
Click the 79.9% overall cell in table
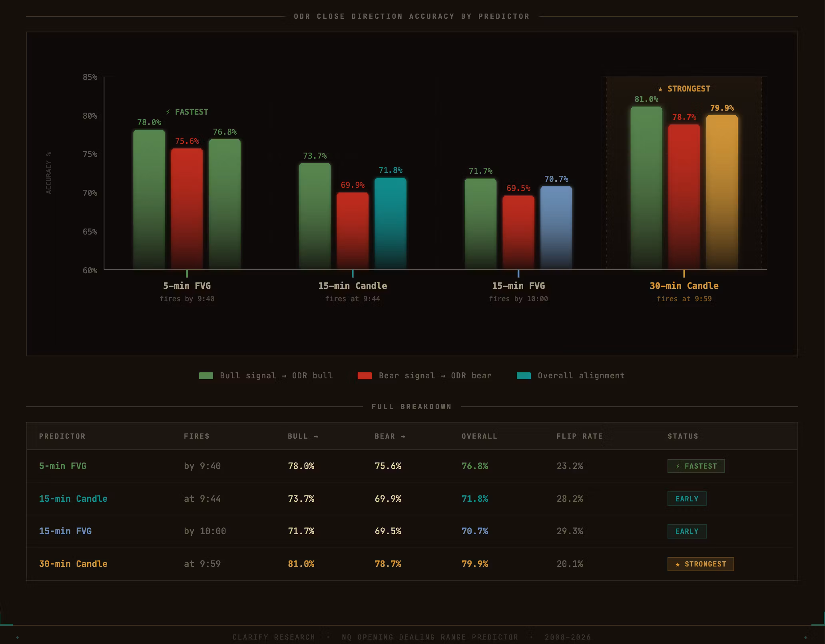[475, 564]
